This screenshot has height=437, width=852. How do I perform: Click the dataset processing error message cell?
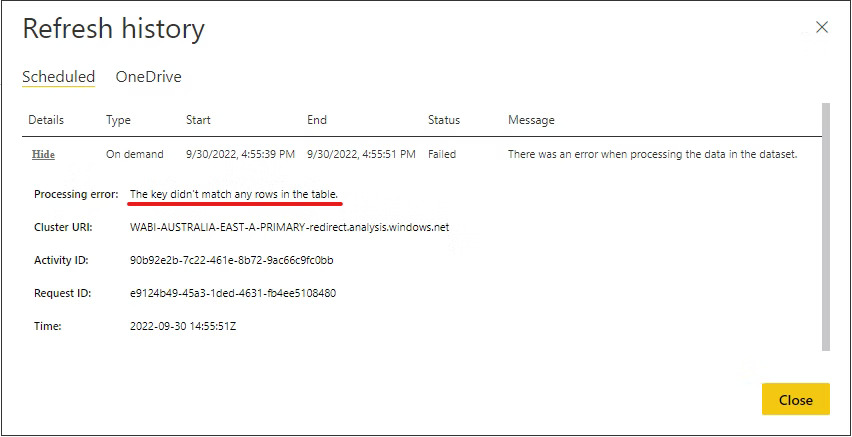pyautogui.click(x=652, y=155)
